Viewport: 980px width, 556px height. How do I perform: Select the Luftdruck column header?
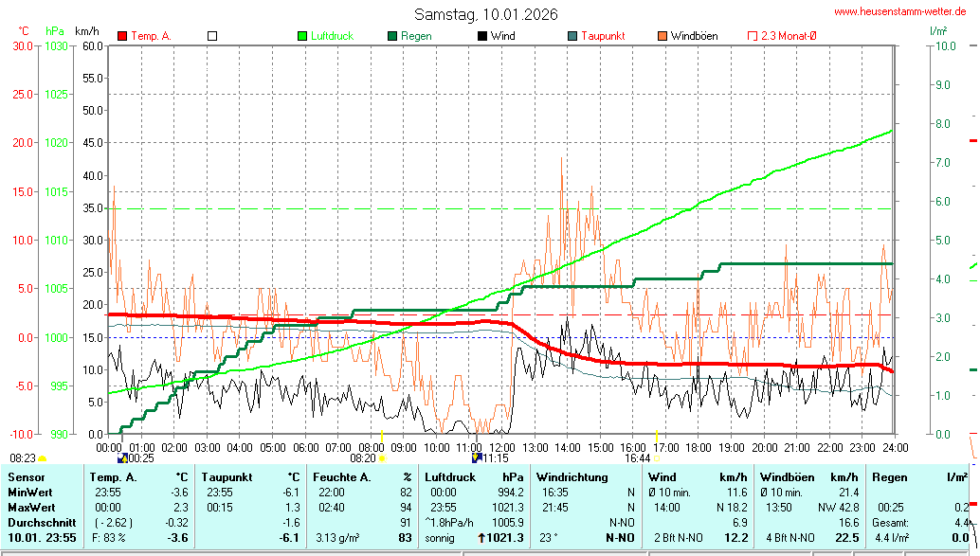pyautogui.click(x=450, y=477)
